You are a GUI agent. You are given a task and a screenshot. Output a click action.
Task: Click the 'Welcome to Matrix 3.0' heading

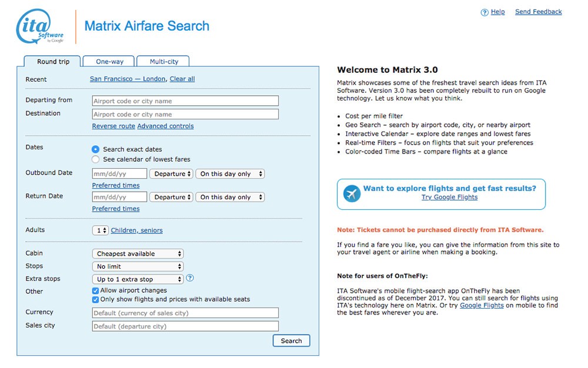point(387,70)
